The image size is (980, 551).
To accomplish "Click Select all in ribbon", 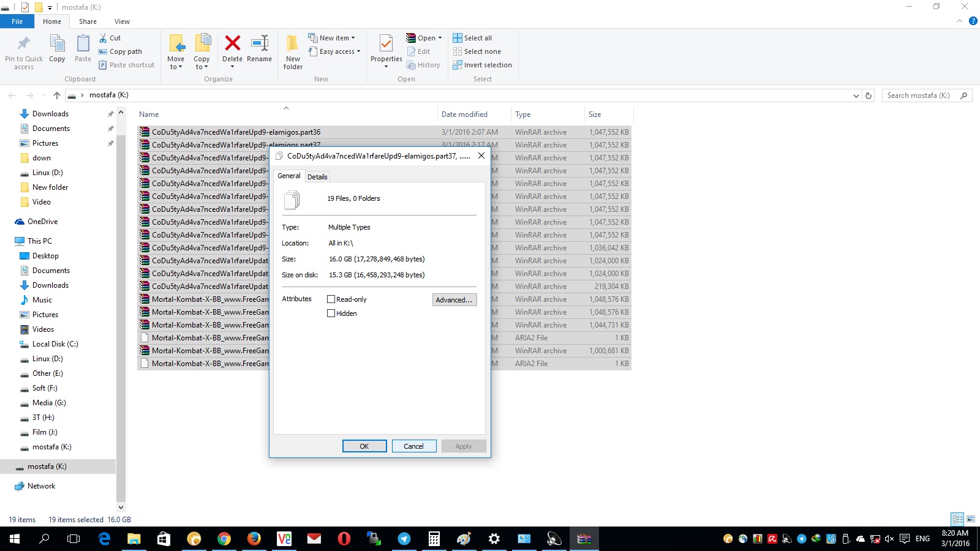I will pyautogui.click(x=472, y=38).
